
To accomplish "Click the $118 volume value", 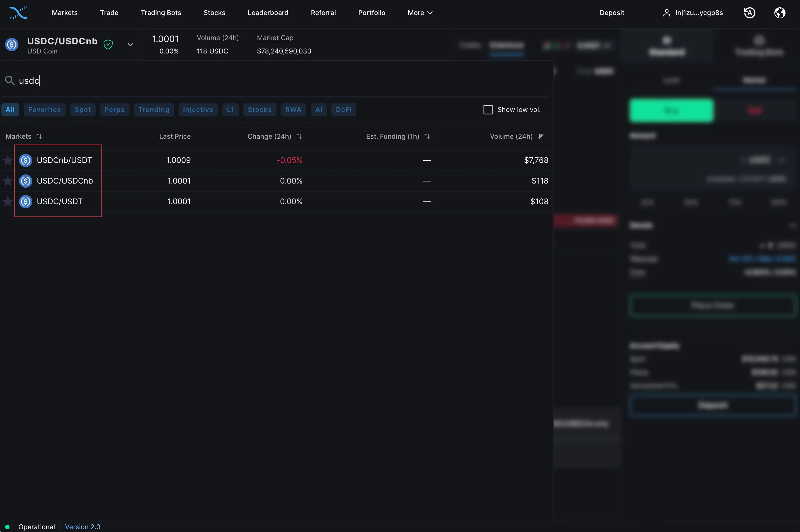I will click(540, 181).
